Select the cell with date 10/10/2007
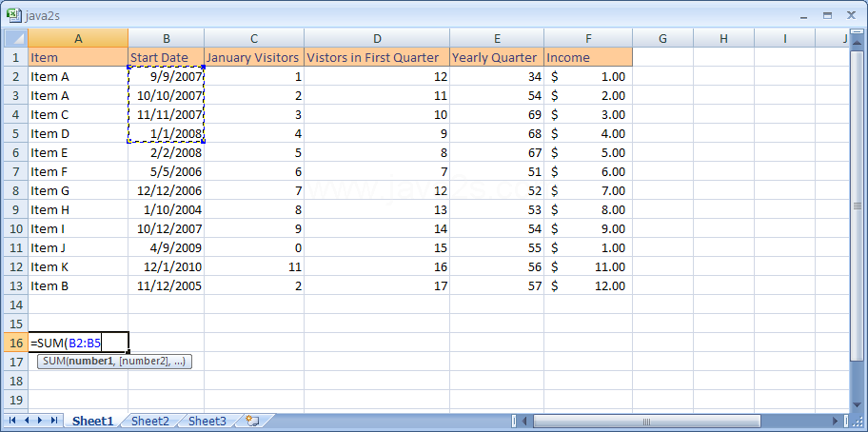This screenshot has width=868, height=432. point(166,95)
